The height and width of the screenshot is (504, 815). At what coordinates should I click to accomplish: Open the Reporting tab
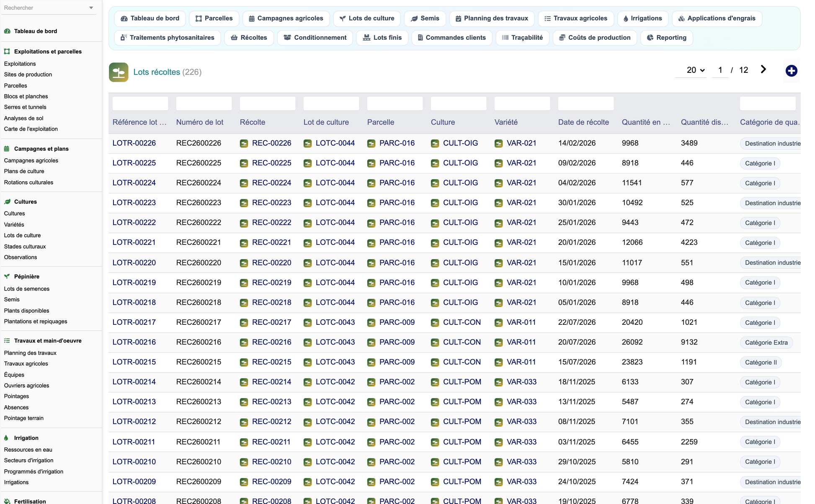pyautogui.click(x=667, y=38)
